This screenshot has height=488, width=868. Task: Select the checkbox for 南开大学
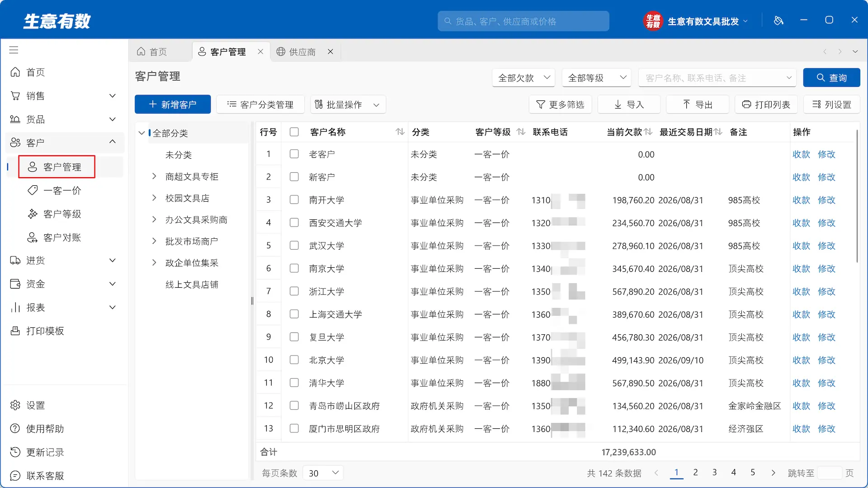(x=294, y=200)
